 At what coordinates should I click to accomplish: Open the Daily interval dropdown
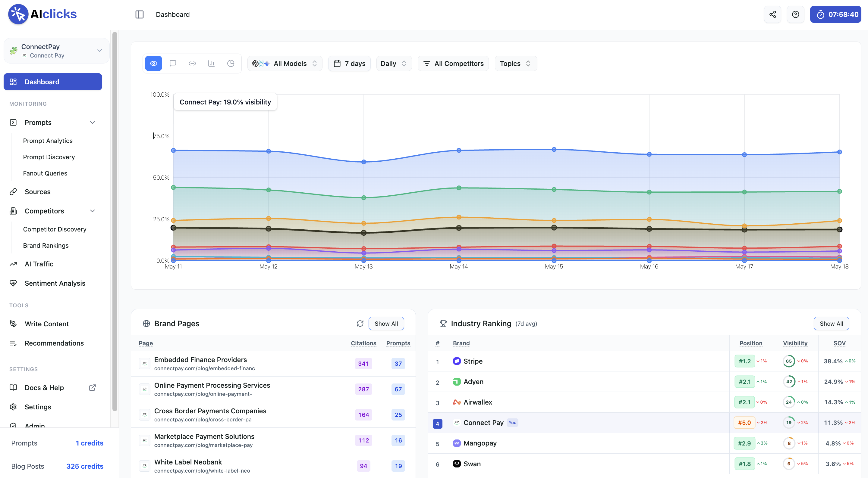coord(394,64)
